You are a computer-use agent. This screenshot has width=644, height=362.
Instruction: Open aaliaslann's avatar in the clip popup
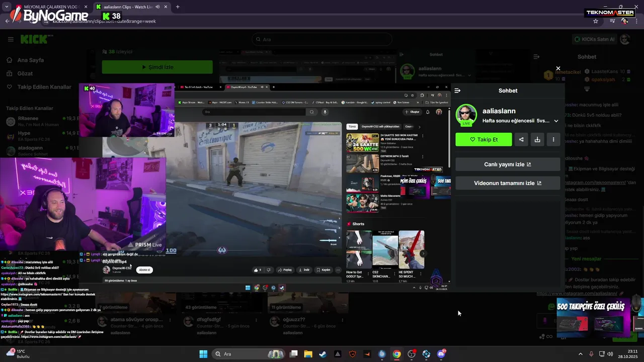(466, 115)
